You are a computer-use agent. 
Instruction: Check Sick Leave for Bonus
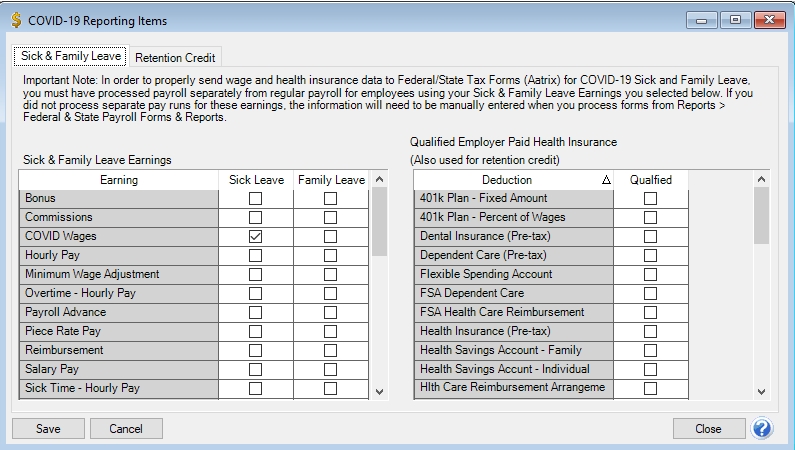tap(256, 199)
